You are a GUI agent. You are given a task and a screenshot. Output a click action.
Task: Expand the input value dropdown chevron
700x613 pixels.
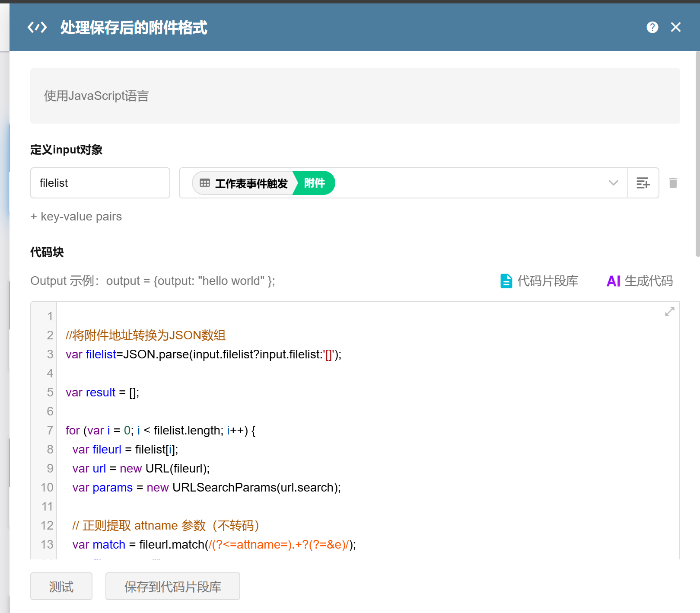(613, 183)
